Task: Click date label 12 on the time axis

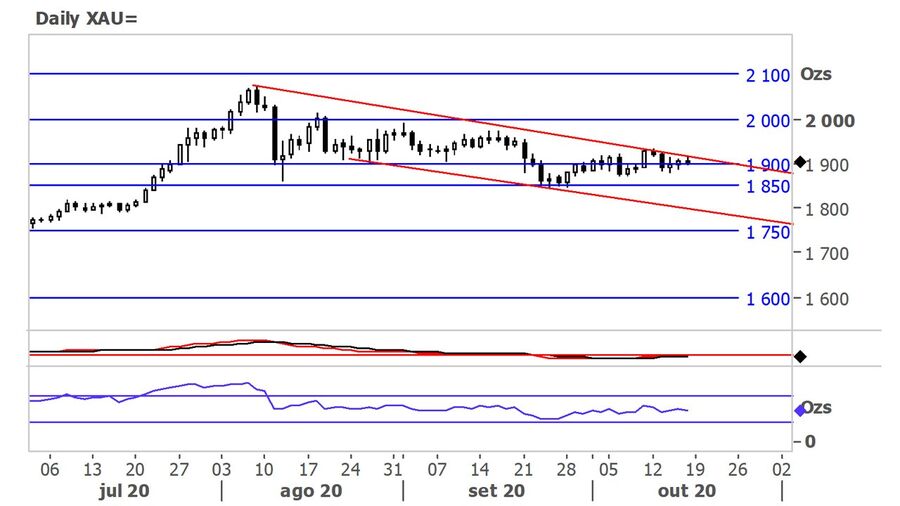Action: [x=652, y=469]
